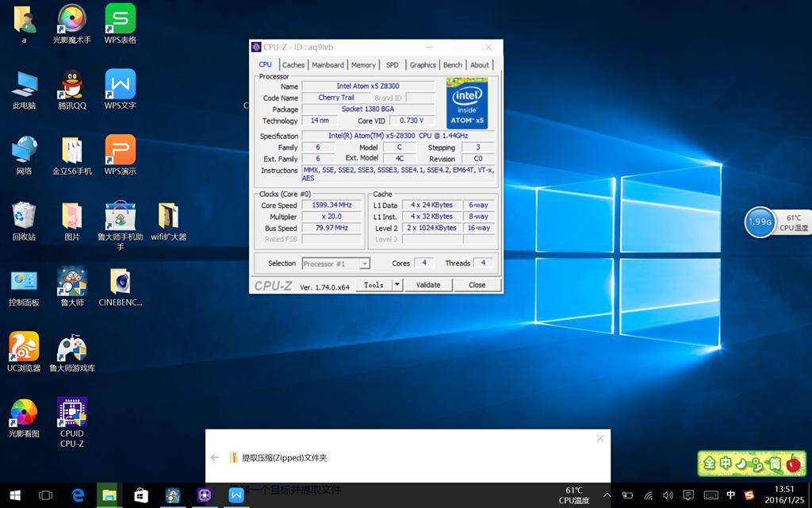Viewport: 812px width, 508px height.
Task: Open the Processor #1 selection dropdown
Action: coord(335,264)
